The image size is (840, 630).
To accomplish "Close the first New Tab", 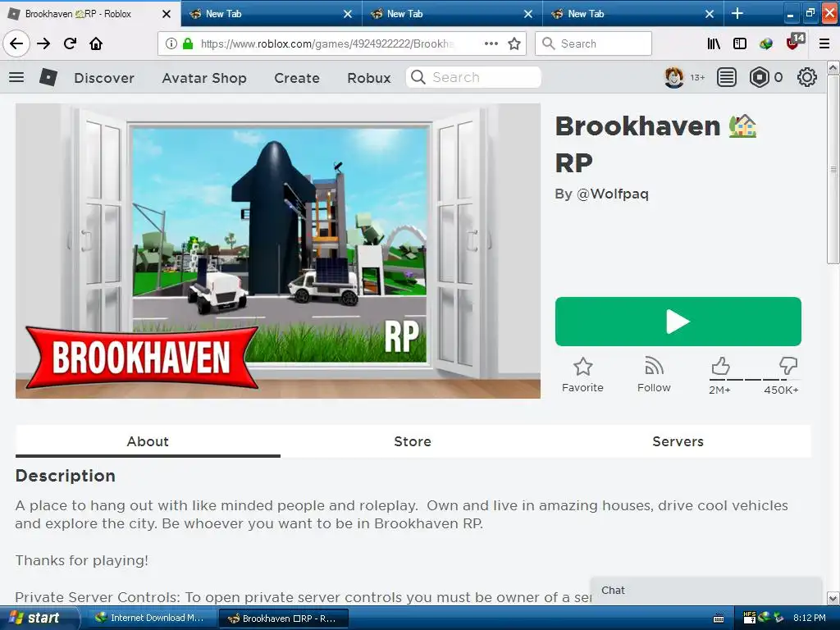I will point(348,14).
